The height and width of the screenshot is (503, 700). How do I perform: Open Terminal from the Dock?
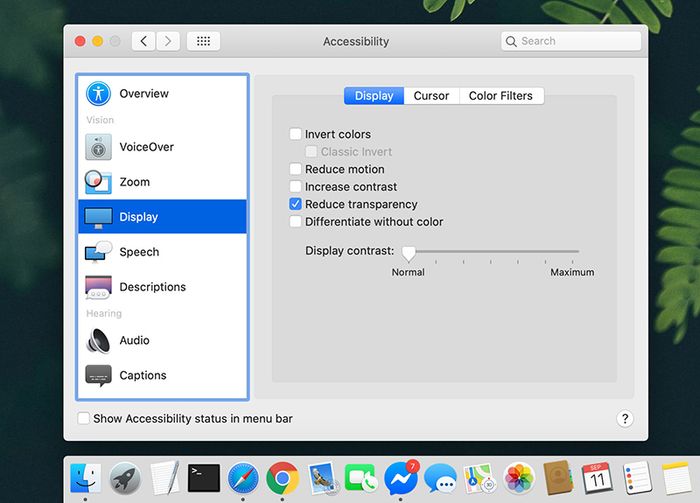(204, 478)
